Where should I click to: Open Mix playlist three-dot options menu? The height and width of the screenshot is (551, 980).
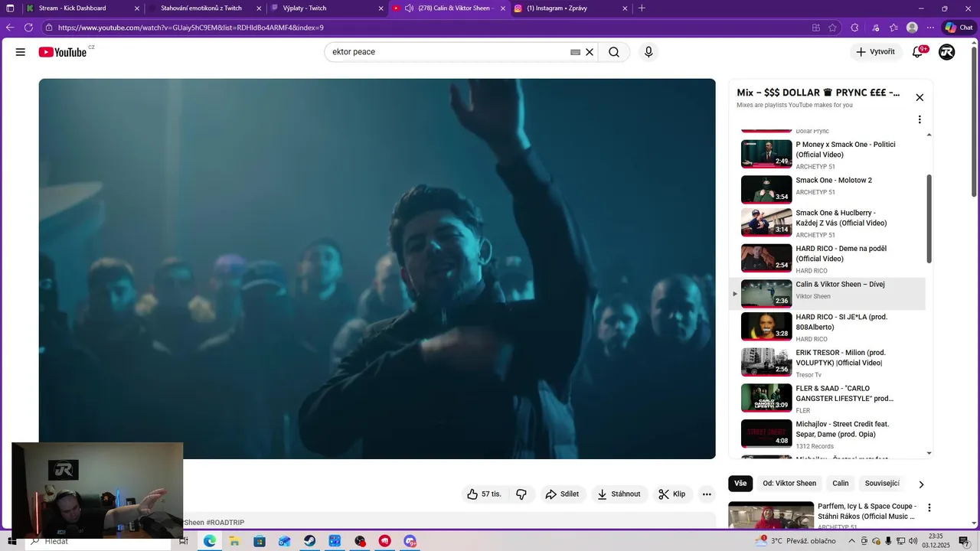pos(920,119)
